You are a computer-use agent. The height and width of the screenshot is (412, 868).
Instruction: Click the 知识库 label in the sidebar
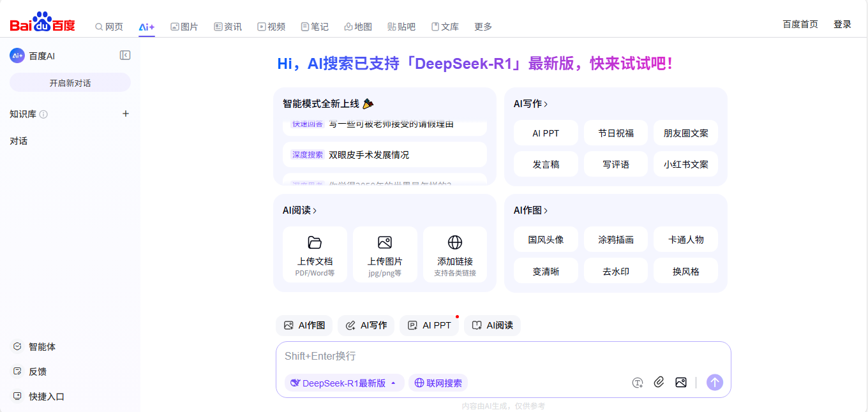tap(24, 114)
